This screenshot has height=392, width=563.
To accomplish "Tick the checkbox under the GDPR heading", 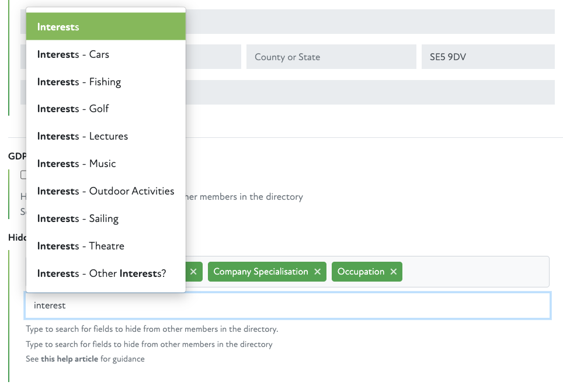I will [23, 175].
